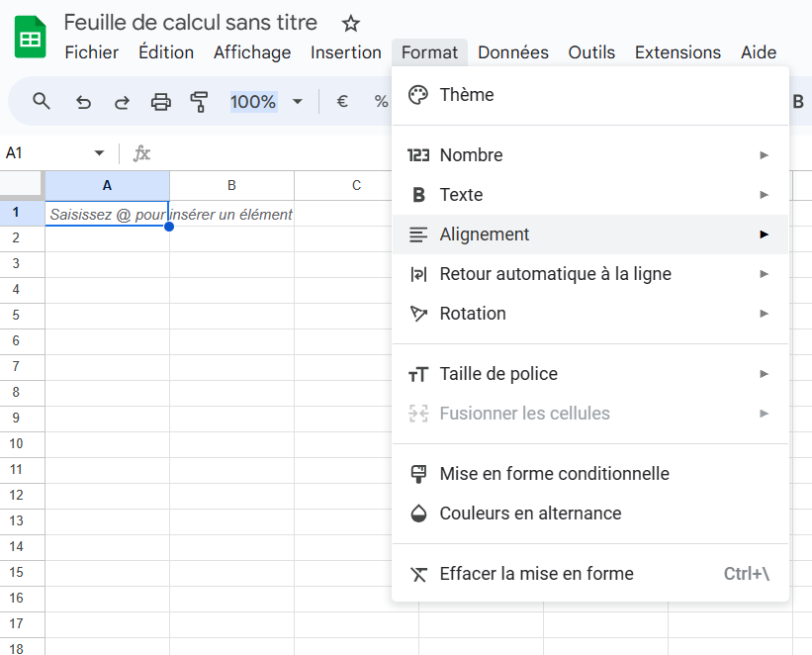Select Mise en forme conditionnelle
Image resolution: width=812 pixels, height=655 pixels.
click(x=590, y=474)
